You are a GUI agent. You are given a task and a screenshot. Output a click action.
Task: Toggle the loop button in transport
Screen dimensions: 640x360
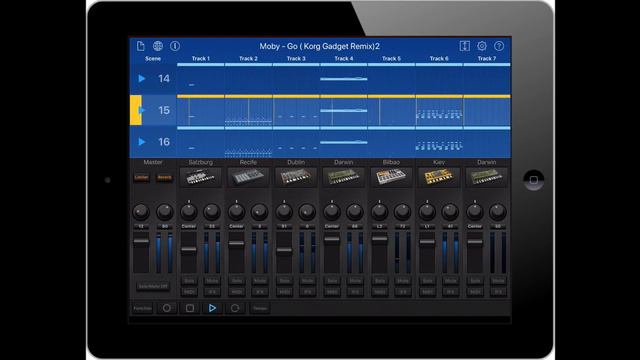coord(235,308)
